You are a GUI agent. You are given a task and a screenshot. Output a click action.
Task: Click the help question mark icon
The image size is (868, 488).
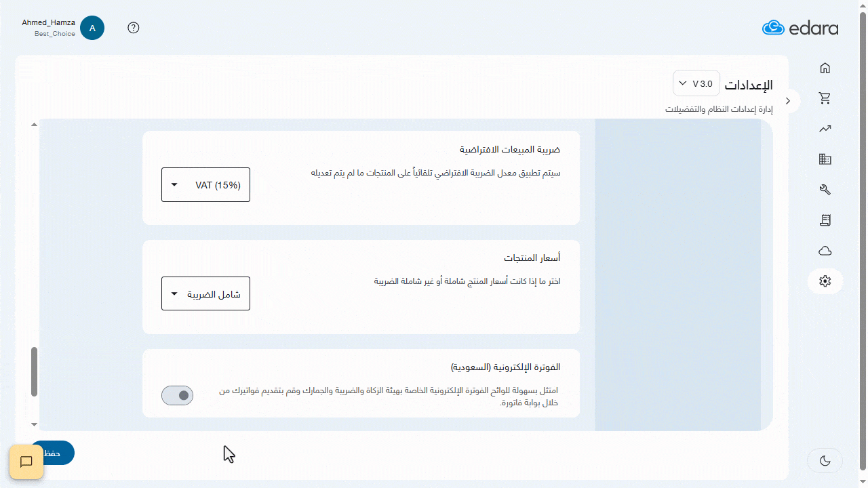[134, 28]
